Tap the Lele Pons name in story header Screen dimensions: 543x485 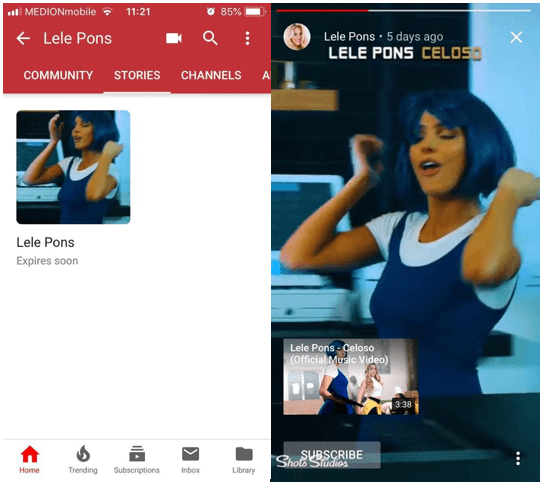pos(349,36)
